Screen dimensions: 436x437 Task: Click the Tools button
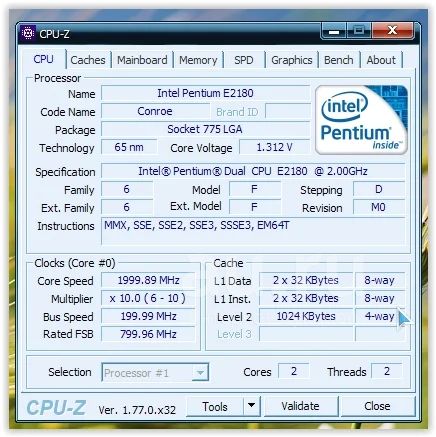click(x=215, y=406)
